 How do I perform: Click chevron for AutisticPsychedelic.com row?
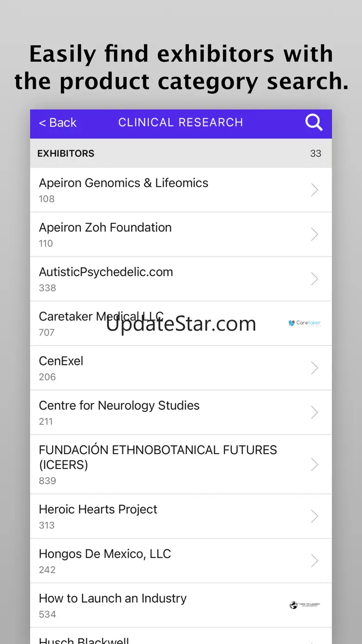(x=315, y=279)
